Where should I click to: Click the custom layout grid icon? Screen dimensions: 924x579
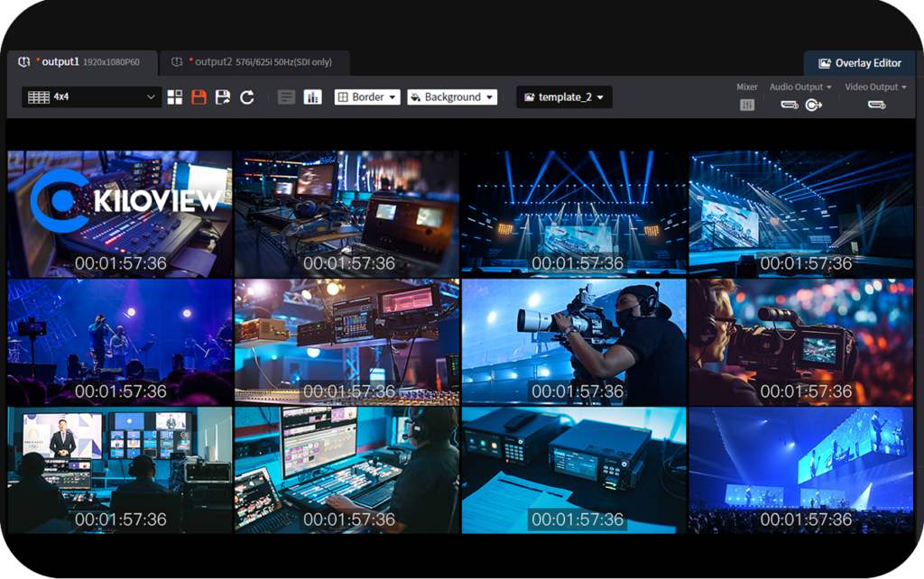175,97
